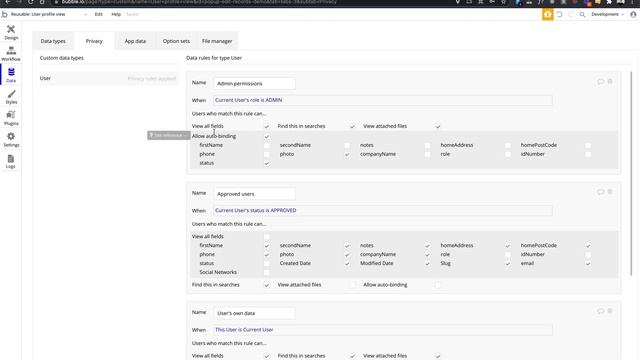640x360 pixels.
Task: Toggle View all fields in Admin permissions
Action: (267, 126)
